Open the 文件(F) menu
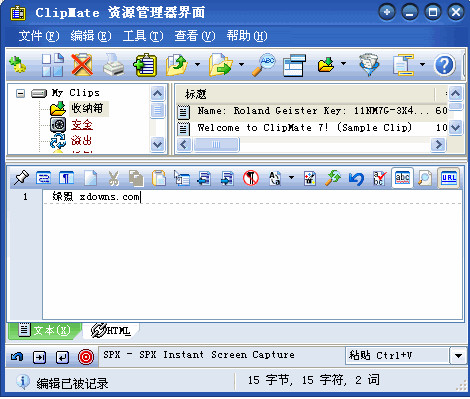Viewport: 470px width, 399px height. pos(39,36)
